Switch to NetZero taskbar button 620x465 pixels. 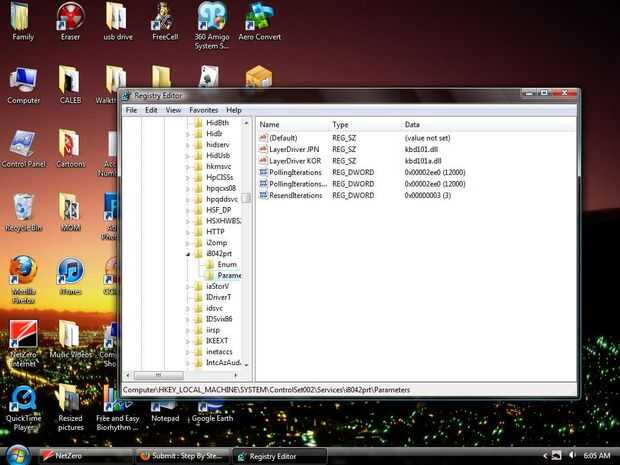[x=85, y=456]
